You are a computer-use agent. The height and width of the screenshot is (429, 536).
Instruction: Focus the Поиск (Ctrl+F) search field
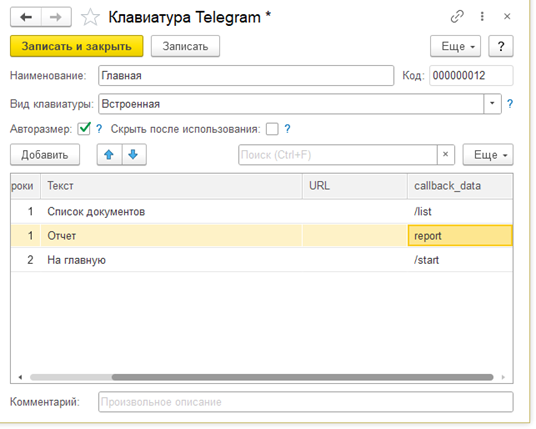point(338,155)
